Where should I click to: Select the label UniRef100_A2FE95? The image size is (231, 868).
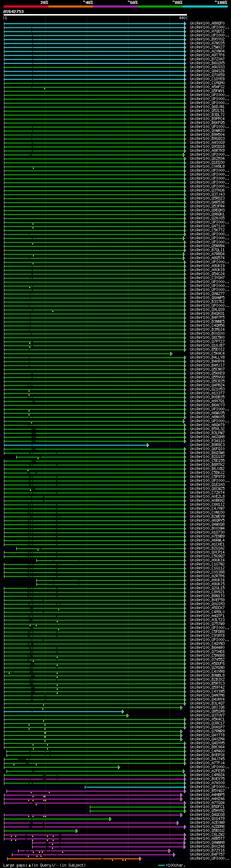tap(207, 771)
